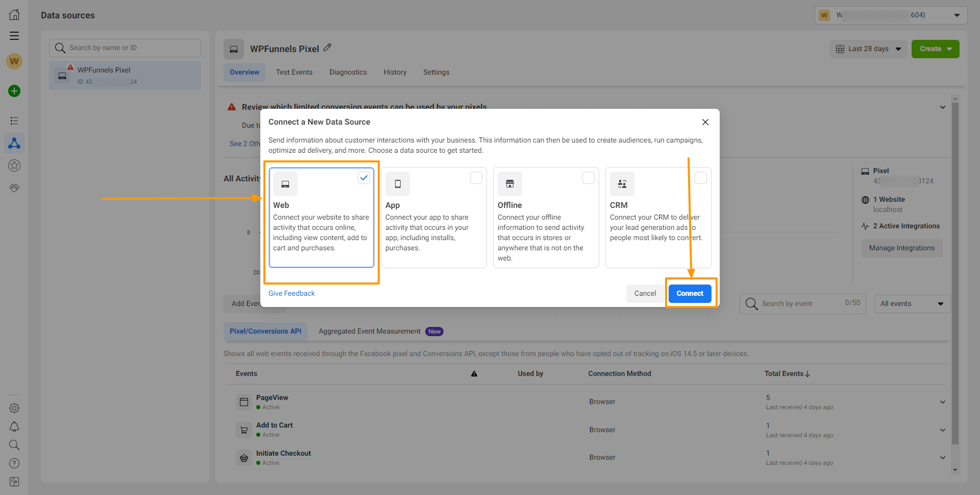Open the star custom conversions icon
Image resolution: width=980 pixels, height=495 pixels.
click(x=14, y=166)
